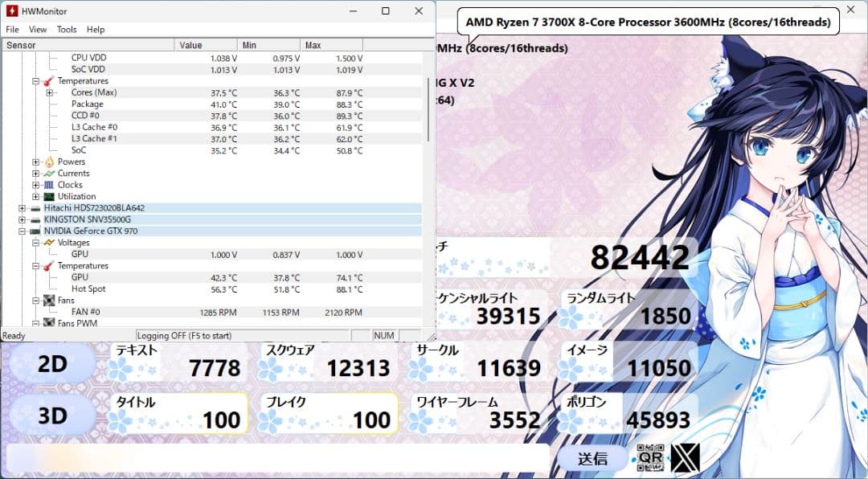Viewport: 868px width, 479px height.
Task: Open the QR code icon
Action: (650, 458)
